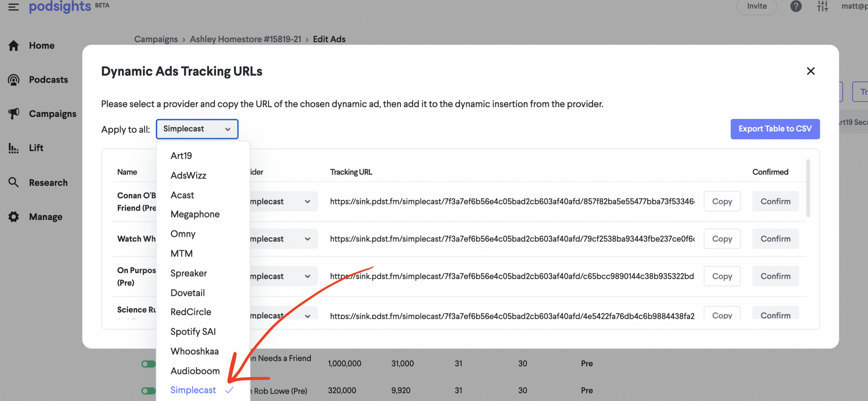Select the Lift chart icon

pyautogui.click(x=14, y=148)
